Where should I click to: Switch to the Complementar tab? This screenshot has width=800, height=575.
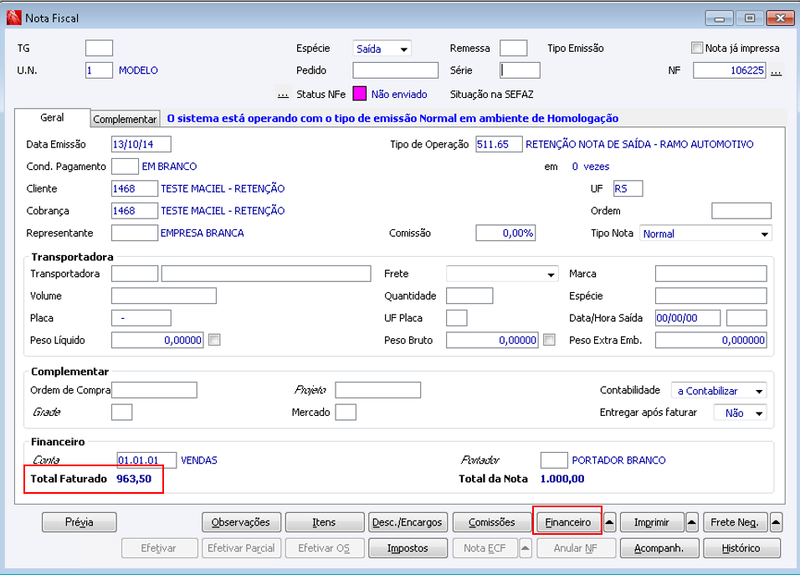(125, 119)
